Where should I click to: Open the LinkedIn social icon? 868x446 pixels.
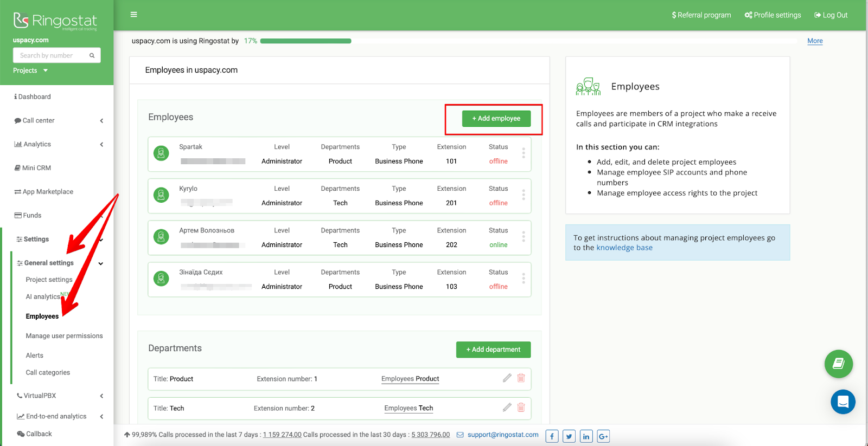click(x=586, y=436)
